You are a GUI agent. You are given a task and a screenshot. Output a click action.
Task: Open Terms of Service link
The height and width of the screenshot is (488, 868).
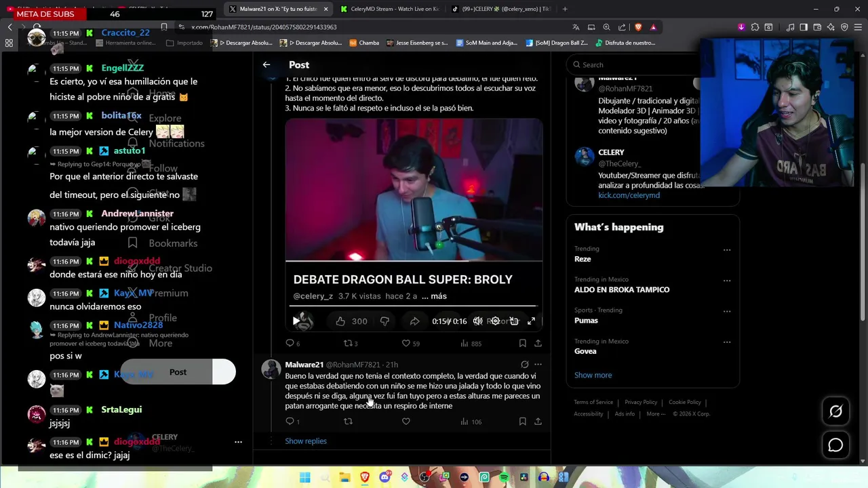point(593,402)
